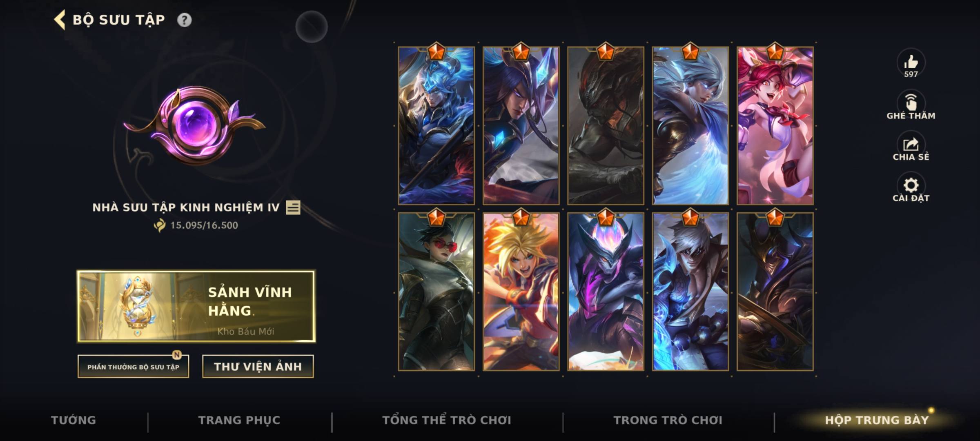
Task: Open the Sảnh Vĩnh Hằng banner
Action: pos(196,306)
